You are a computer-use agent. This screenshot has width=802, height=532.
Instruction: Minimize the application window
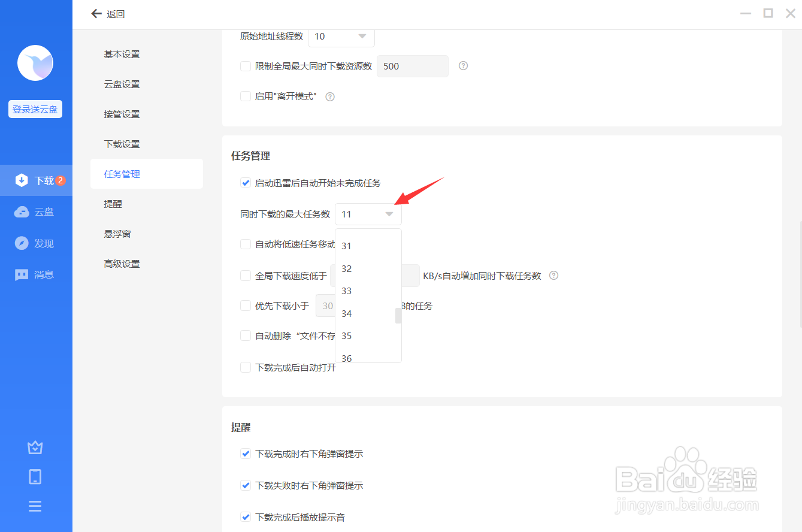pos(746,13)
